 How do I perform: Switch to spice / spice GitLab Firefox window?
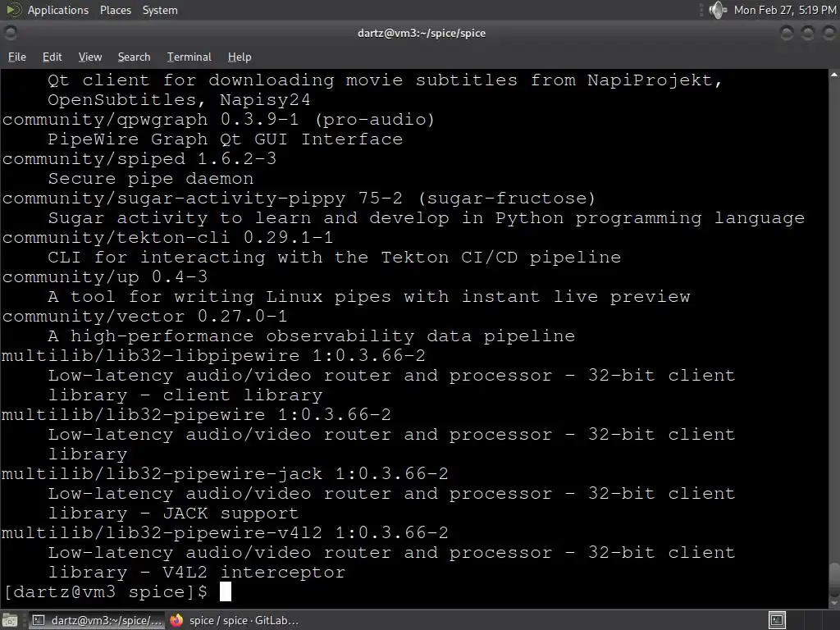pos(234,620)
